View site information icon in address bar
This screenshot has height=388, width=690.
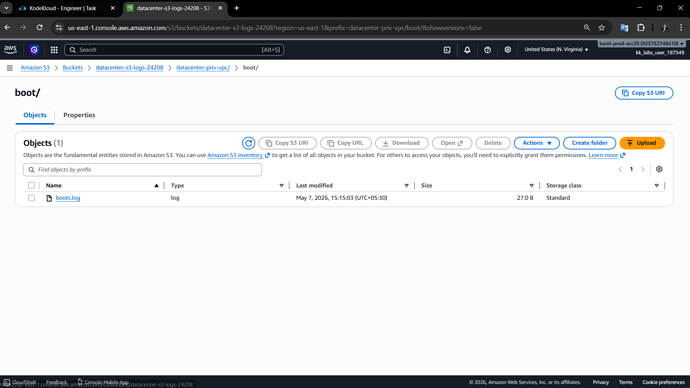[x=59, y=28]
